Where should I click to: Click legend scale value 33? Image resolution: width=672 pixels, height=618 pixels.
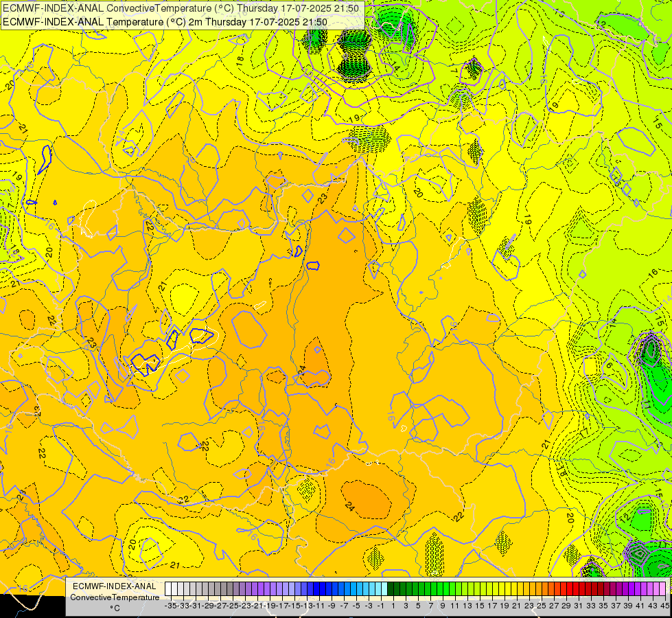tap(591, 606)
